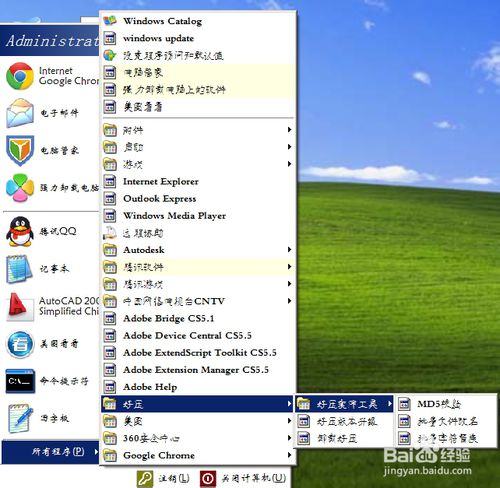Expand the 启动 startup folder arrow
The height and width of the screenshot is (488, 500).
click(290, 147)
